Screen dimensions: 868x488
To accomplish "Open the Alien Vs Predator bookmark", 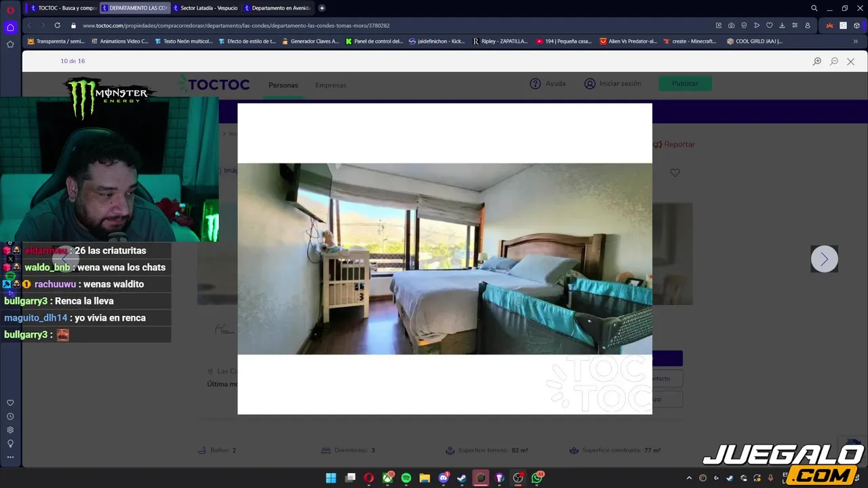I will (628, 41).
